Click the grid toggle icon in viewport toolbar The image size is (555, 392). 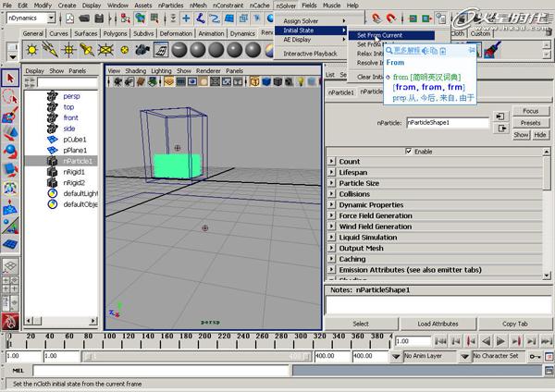tap(169, 81)
